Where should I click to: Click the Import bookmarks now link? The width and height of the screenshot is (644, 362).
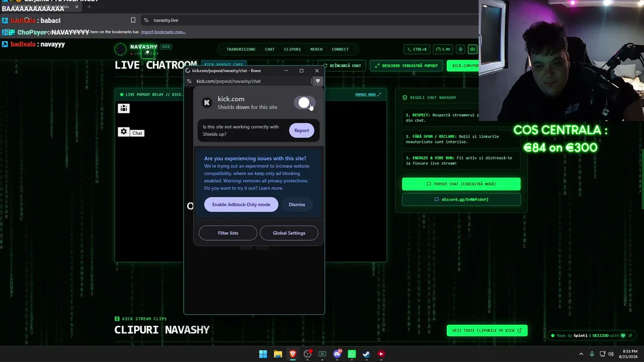(x=163, y=32)
